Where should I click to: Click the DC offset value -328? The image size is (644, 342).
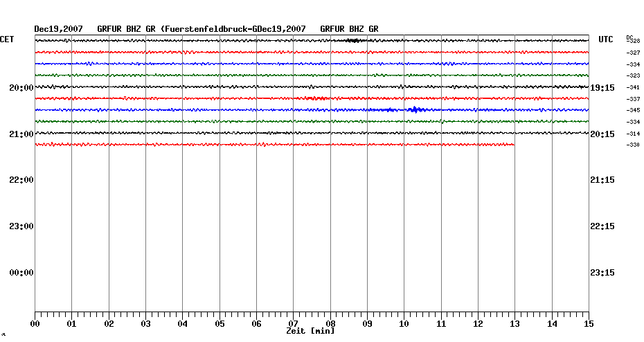click(x=634, y=41)
